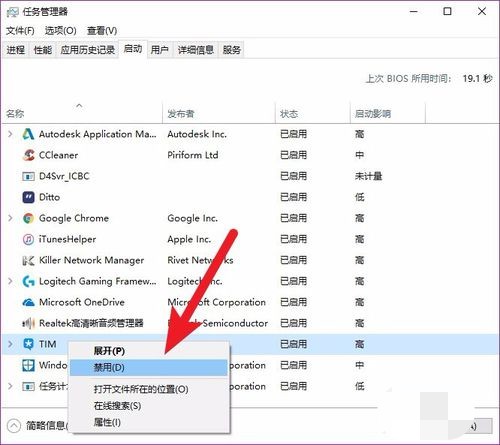Select the iTunesHelper entry name
The height and width of the screenshot is (445, 500).
pyautogui.click(x=67, y=239)
